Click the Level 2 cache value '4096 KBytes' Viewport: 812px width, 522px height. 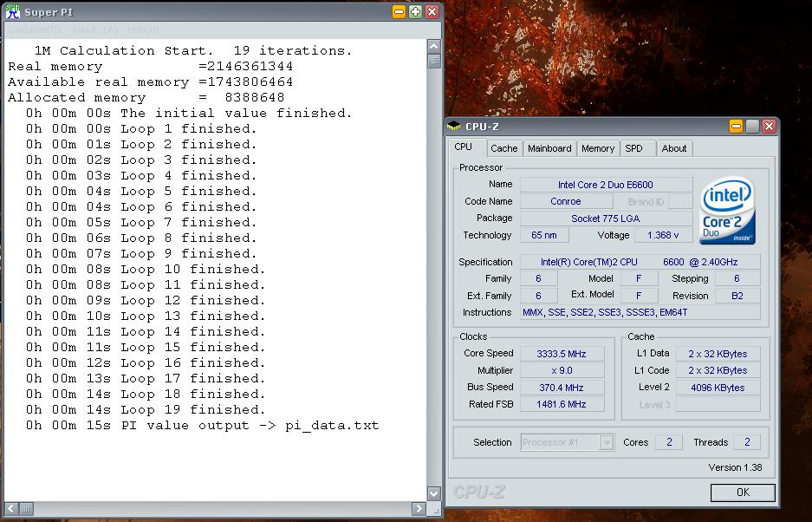(x=718, y=388)
